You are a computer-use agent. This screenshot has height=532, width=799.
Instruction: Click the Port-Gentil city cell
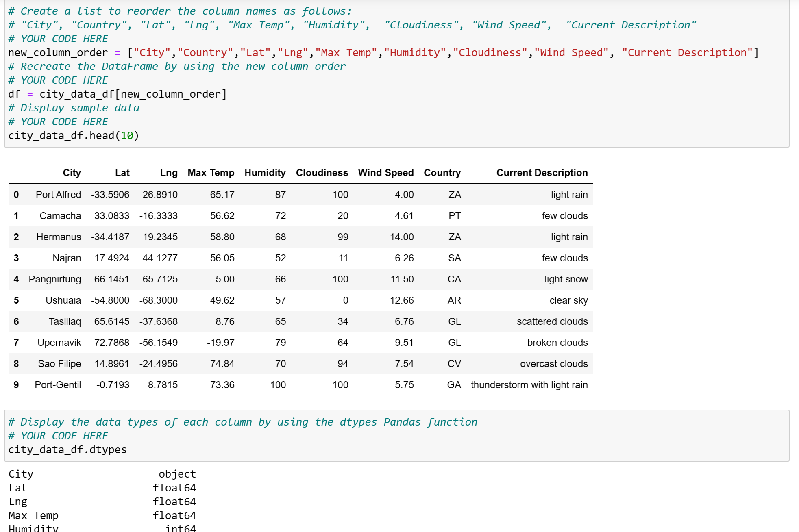[x=58, y=385]
